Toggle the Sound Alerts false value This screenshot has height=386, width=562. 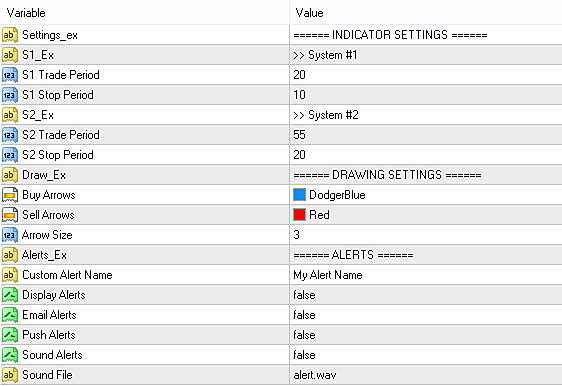coord(304,355)
